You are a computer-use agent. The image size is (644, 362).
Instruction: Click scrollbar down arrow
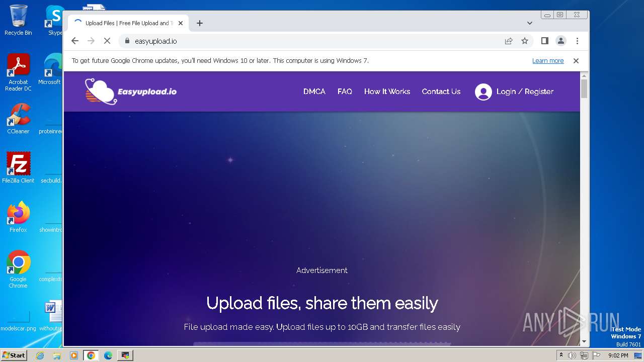584,341
